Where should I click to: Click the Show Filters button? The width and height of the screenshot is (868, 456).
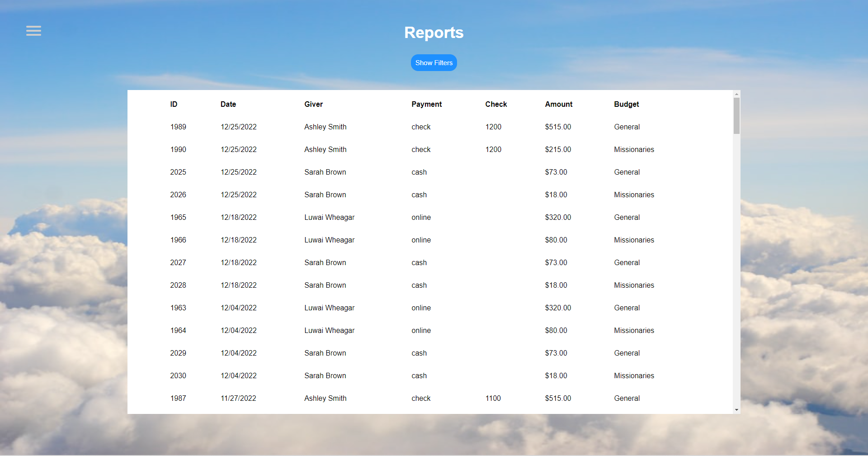click(x=434, y=63)
